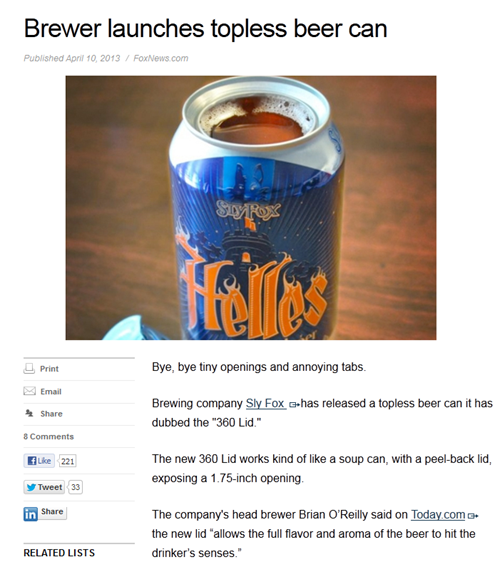Click external link icon after Sly Fox
500x567 pixels.
[x=294, y=404]
